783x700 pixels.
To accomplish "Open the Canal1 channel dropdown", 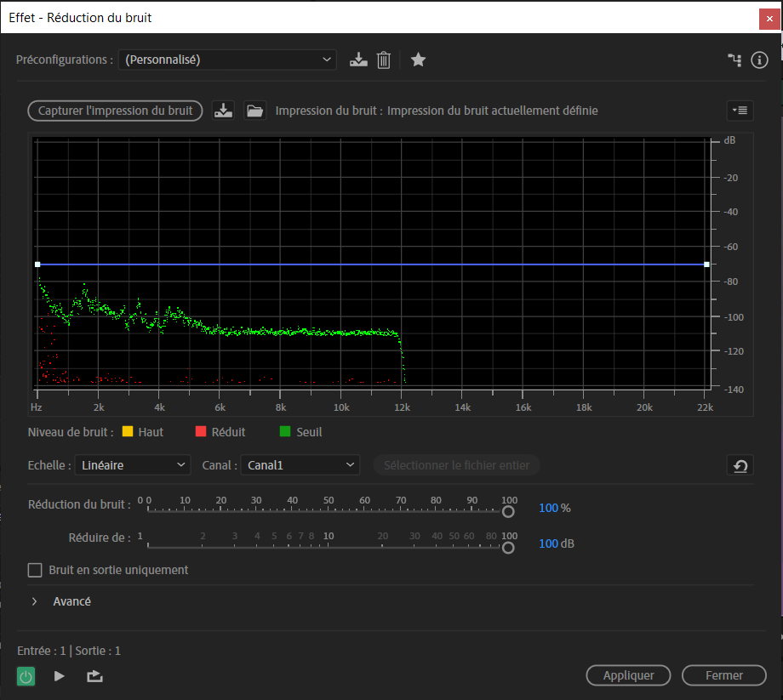I will [300, 465].
